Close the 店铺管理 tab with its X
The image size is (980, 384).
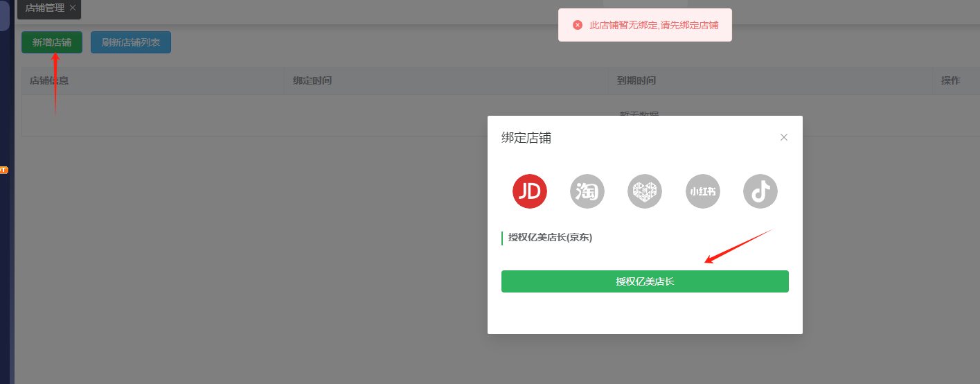[73, 8]
